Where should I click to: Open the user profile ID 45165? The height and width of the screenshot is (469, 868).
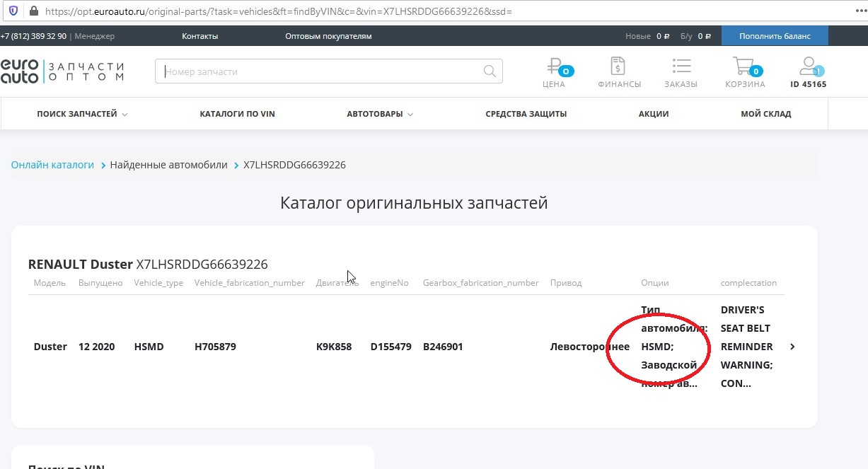pos(808,72)
